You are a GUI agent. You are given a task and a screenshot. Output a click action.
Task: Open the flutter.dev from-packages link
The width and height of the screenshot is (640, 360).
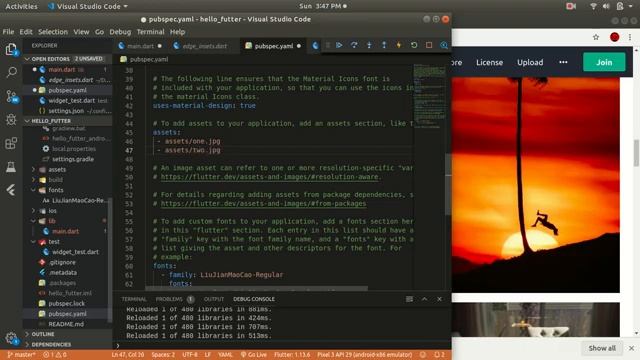[x=263, y=203]
